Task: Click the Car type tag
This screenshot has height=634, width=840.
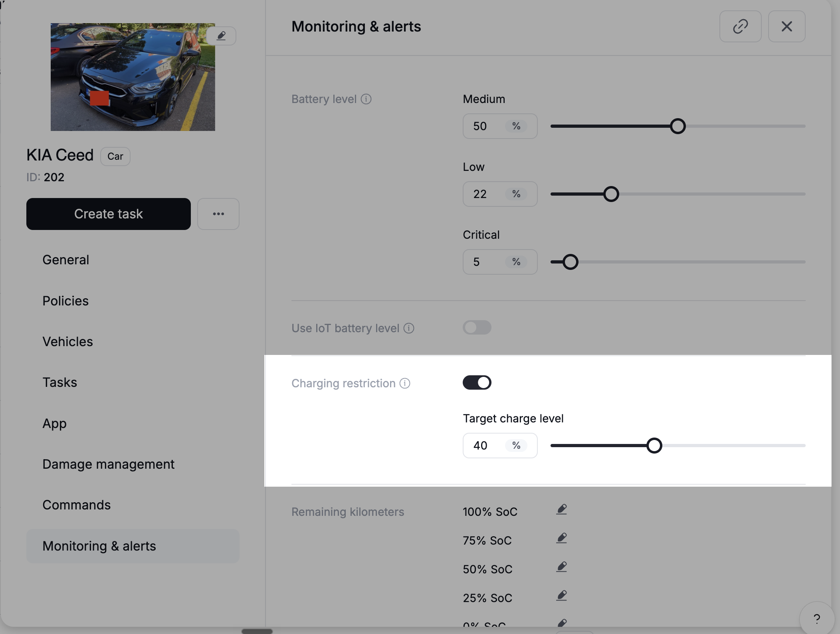Action: [115, 157]
